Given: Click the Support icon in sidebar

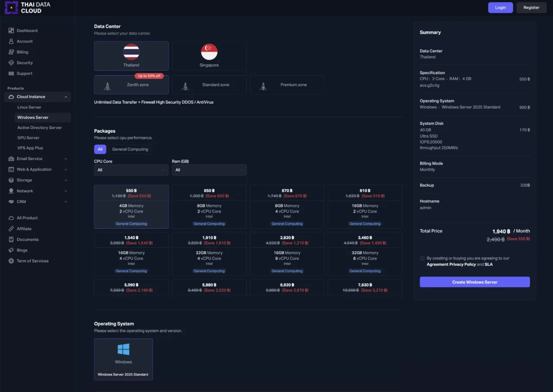Looking at the screenshot, I should coord(11,73).
